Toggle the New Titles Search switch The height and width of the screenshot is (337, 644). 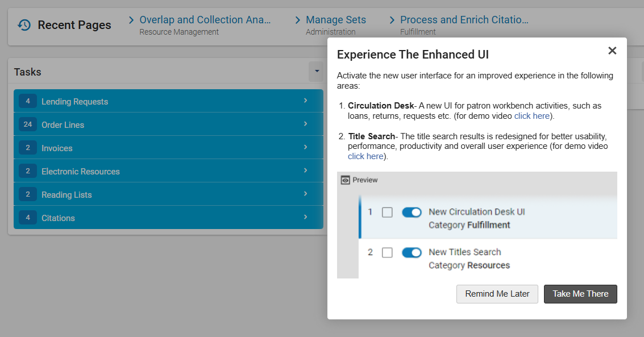(412, 252)
